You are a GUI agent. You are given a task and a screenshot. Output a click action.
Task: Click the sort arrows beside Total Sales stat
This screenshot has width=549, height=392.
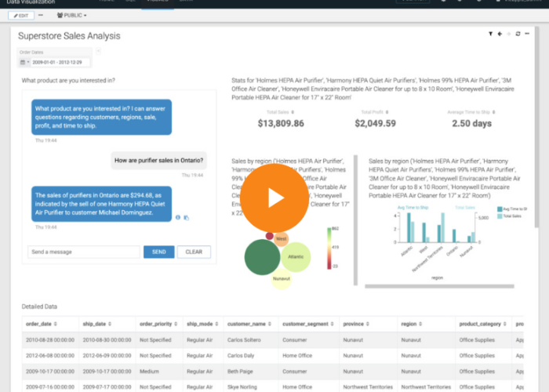pyautogui.click(x=293, y=112)
